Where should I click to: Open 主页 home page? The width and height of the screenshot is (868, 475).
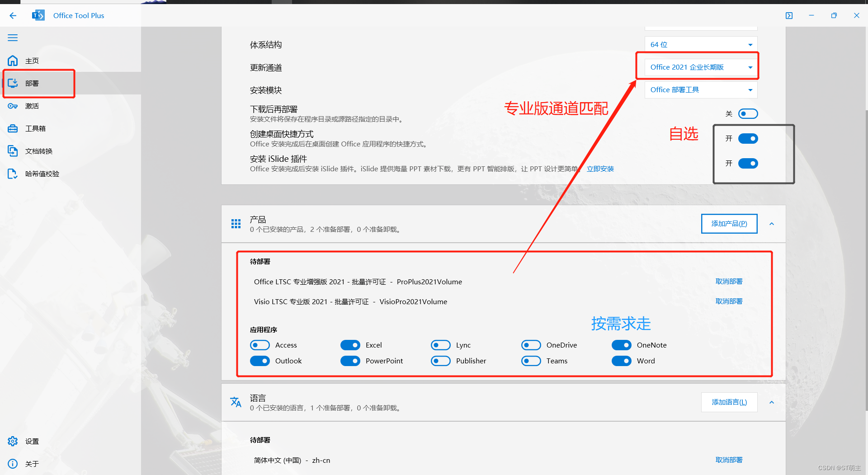(x=71, y=61)
